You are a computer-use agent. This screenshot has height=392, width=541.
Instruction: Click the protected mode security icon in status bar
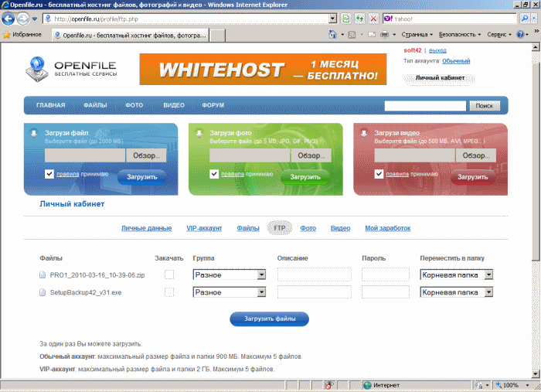pyautogui.click(x=479, y=385)
